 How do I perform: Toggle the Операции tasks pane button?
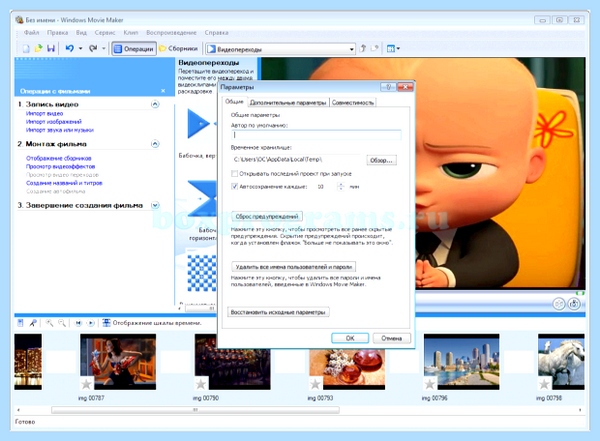pyautogui.click(x=134, y=49)
